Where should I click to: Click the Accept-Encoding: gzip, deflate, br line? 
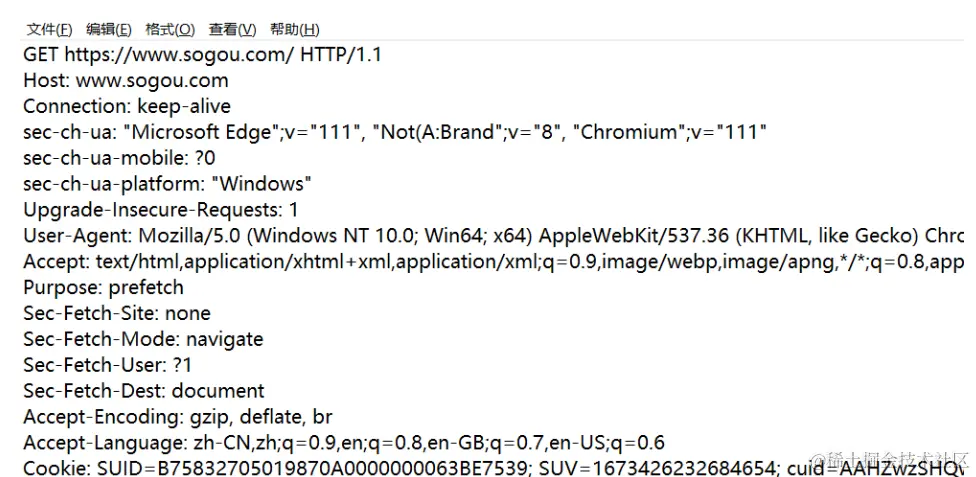click(x=178, y=417)
